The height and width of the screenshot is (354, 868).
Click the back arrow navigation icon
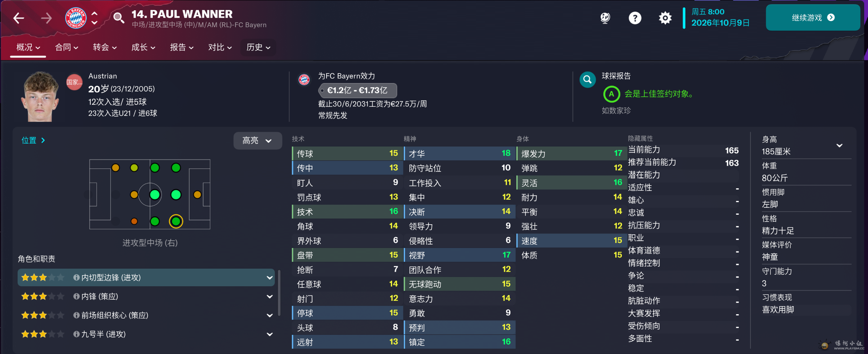(18, 18)
